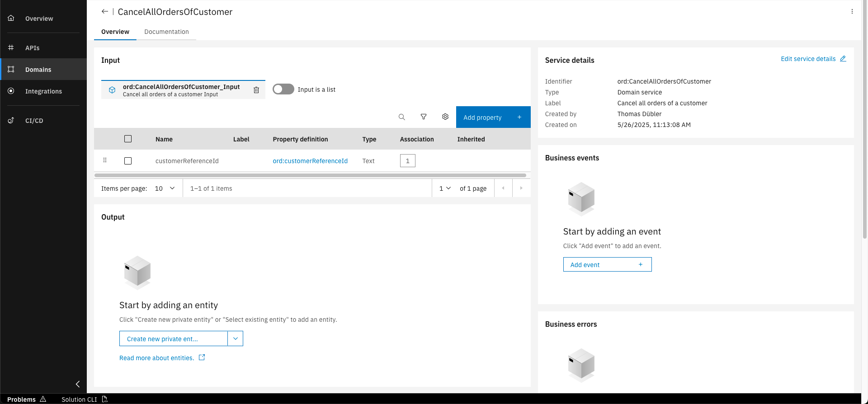
Task: Click external link icon after Read more
Action: [x=202, y=357]
